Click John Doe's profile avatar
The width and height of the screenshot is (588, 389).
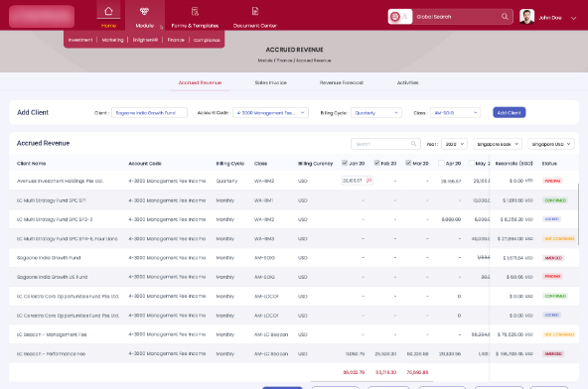[x=526, y=17]
